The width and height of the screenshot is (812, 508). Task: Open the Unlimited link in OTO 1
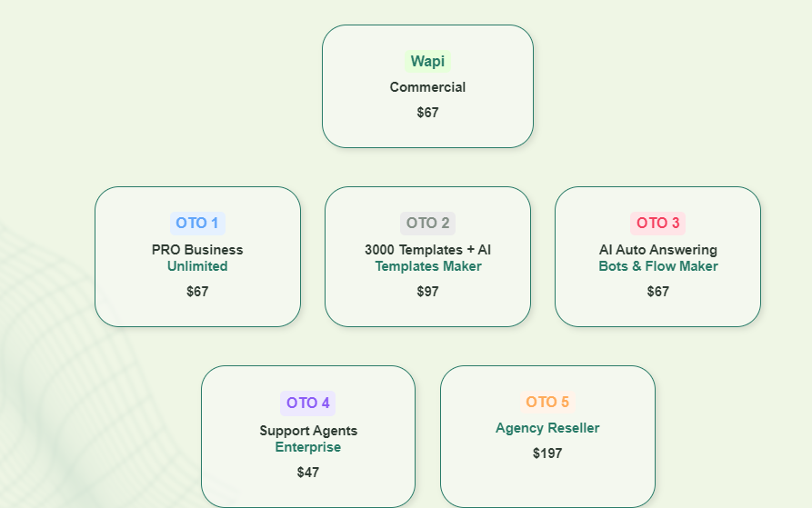[197, 266]
